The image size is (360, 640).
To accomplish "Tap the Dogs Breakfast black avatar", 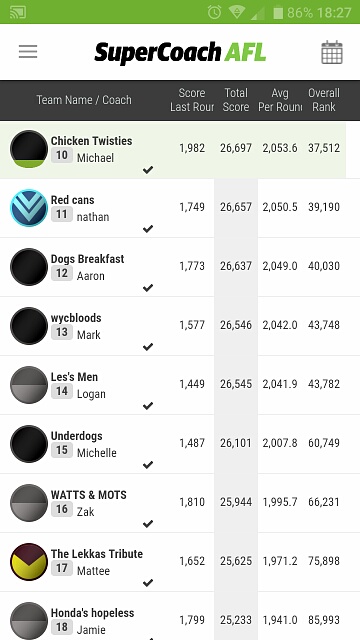I will (29, 267).
